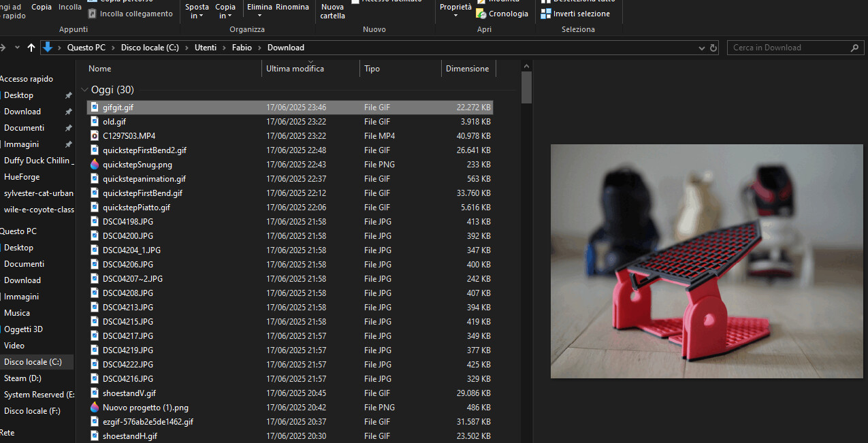The width and height of the screenshot is (868, 443).
Task: Click the blue download arrow icon in the address bar
Action: coord(48,47)
